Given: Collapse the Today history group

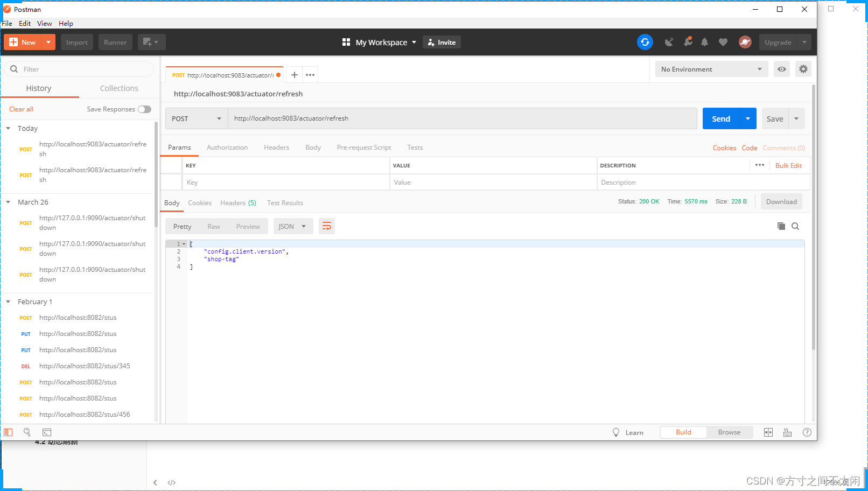Looking at the screenshot, I should (x=8, y=128).
